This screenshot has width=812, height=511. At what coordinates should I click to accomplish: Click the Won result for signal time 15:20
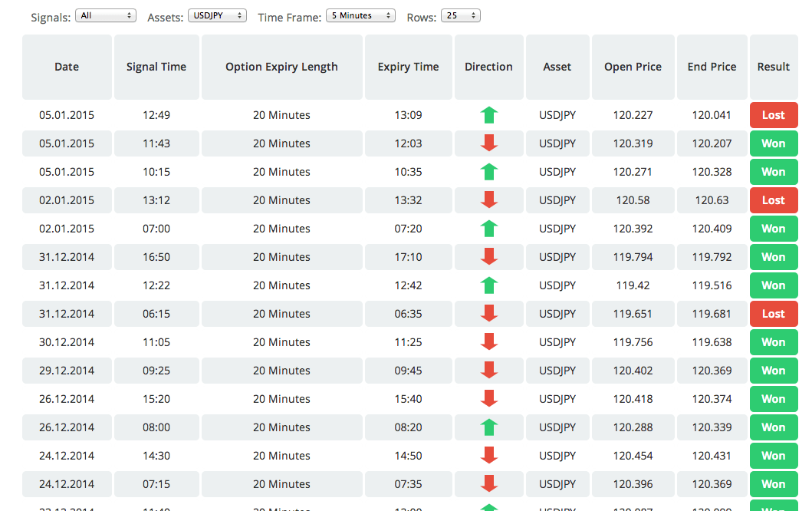coord(774,399)
